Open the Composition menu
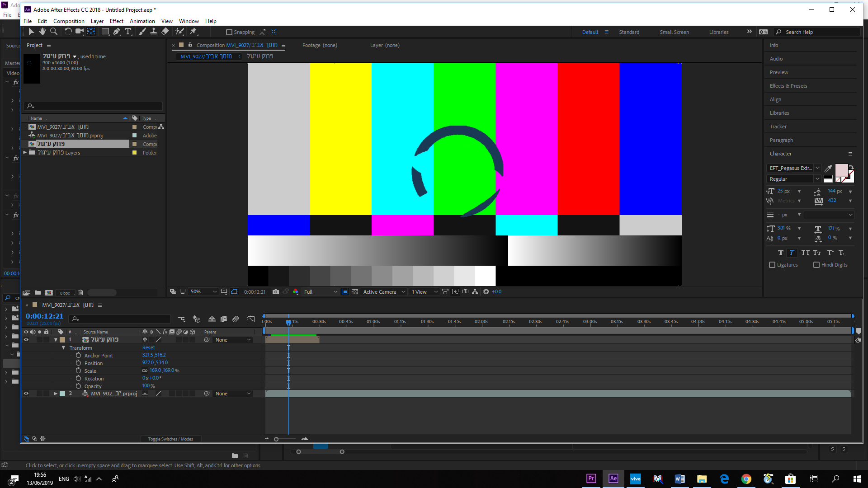The image size is (868, 488). [x=69, y=21]
